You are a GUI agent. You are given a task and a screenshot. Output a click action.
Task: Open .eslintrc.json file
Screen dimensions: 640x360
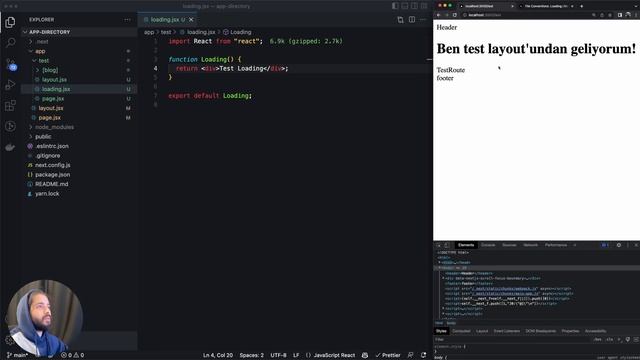(x=79, y=146)
